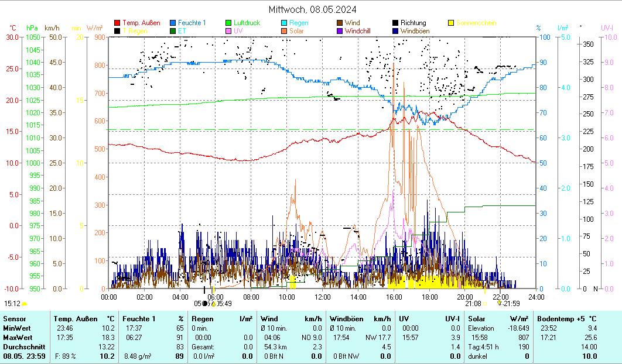Click the 15:12 moon time indicator
Screen dimensions: 622x364
(12, 304)
